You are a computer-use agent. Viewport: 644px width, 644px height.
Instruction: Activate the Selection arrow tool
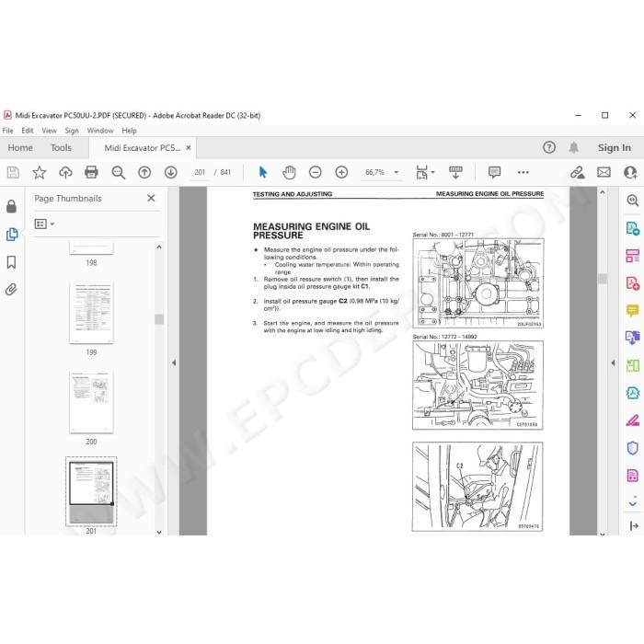pos(263,173)
